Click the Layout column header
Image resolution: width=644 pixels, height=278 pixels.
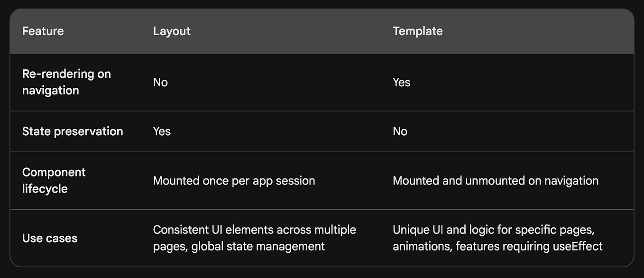point(172,31)
